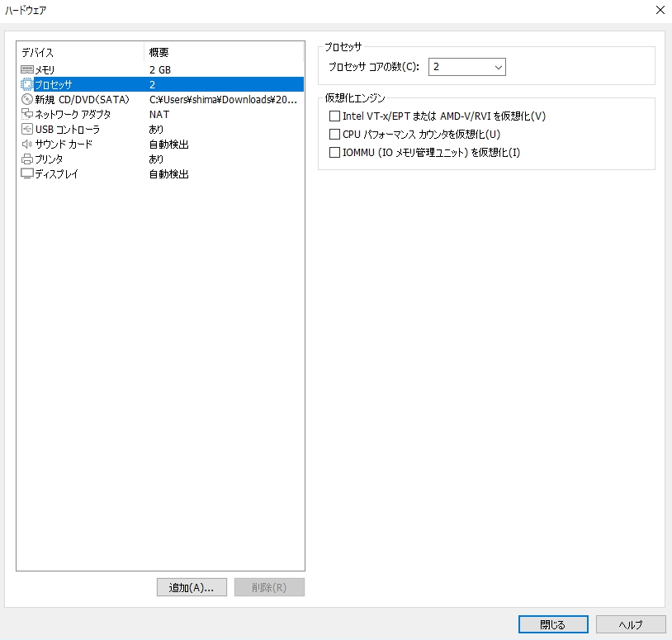Screen dimensions: 672x640
Task: Click the display (ディスプレイ) monitor icon
Action: click(27, 173)
